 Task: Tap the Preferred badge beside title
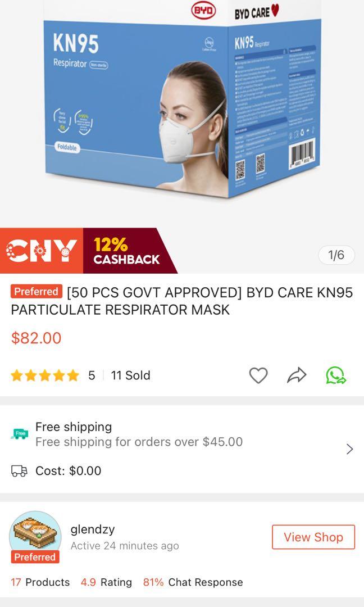tap(37, 292)
